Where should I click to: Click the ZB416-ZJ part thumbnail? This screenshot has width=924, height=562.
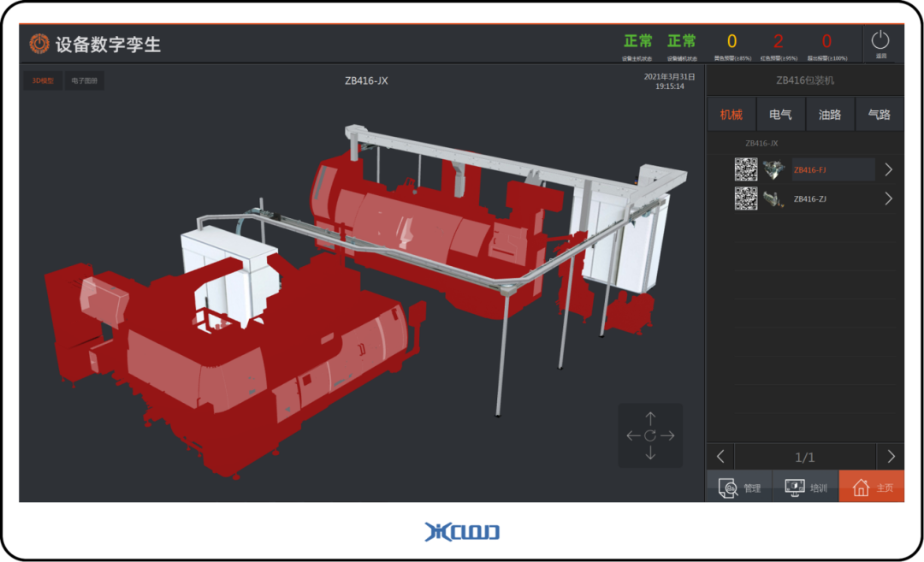[x=774, y=198]
